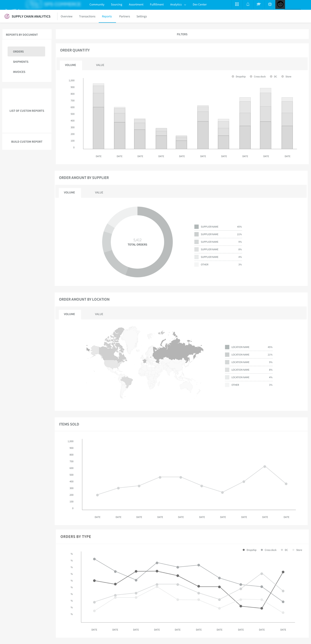Toggle Dropship legend in Order Quantity chart

239,77
